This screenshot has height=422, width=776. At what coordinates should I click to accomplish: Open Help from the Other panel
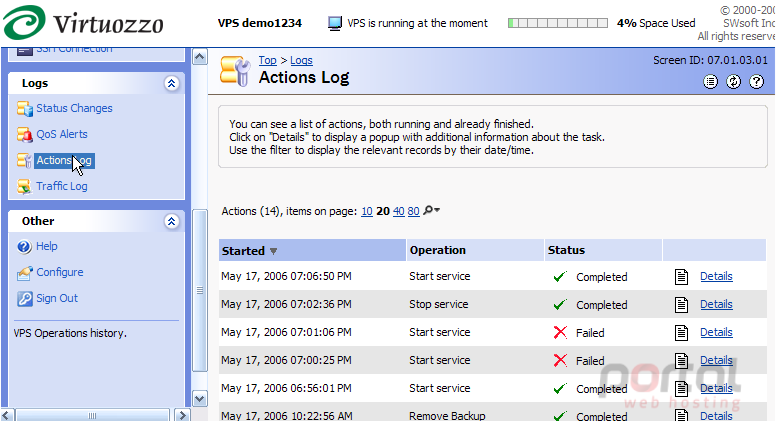47,246
